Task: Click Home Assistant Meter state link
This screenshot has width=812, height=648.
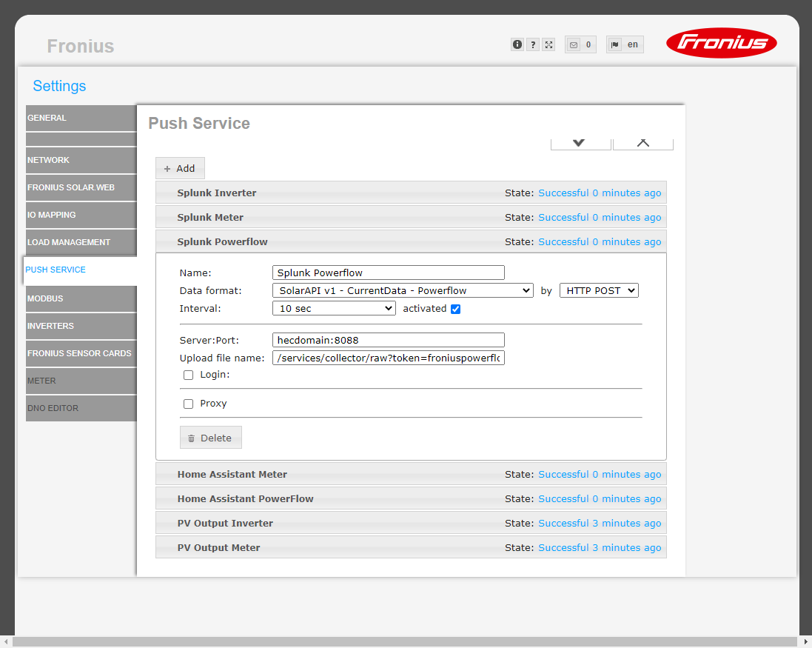Action: [600, 474]
